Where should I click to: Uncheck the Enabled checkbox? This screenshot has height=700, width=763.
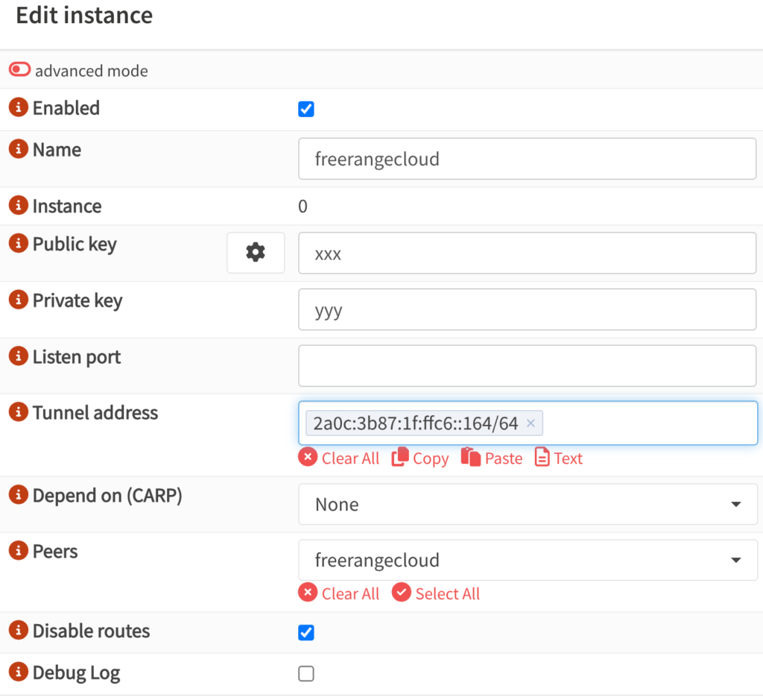(x=306, y=110)
